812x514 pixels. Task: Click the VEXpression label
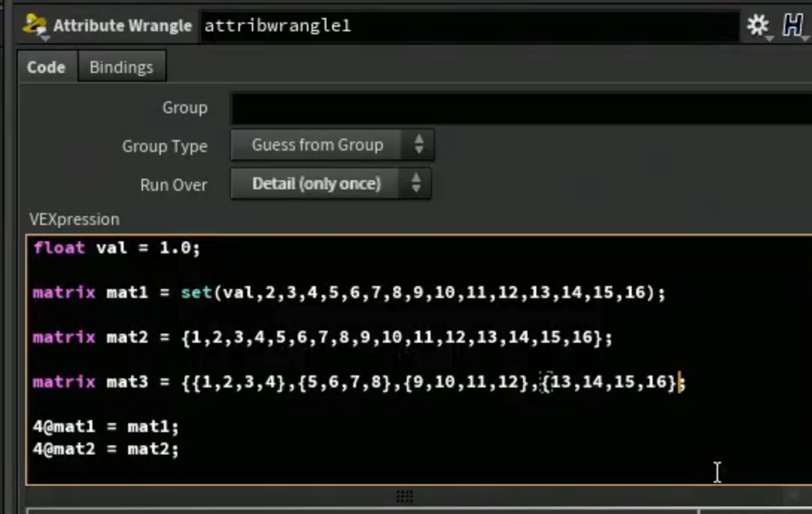pos(74,220)
